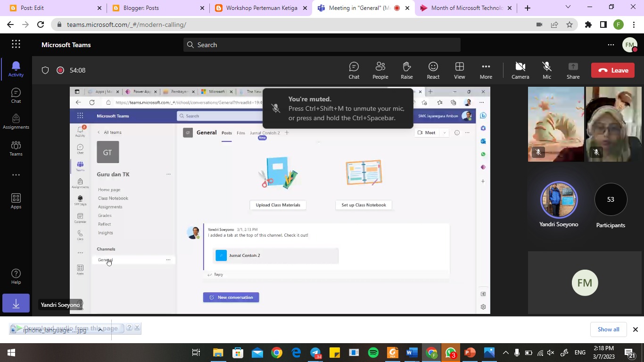Click the Chrome address bar URL
Screen dimensions: 644x362
126,25
